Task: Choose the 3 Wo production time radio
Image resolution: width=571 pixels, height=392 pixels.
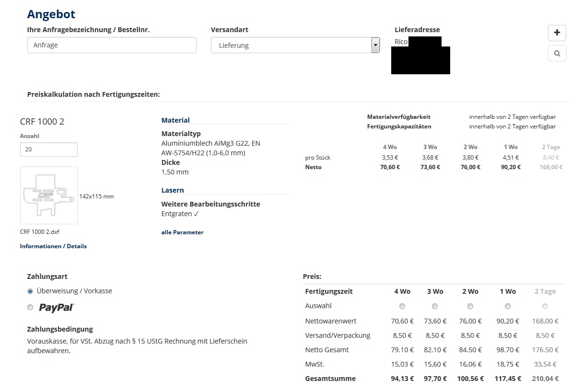Action: 435,306
